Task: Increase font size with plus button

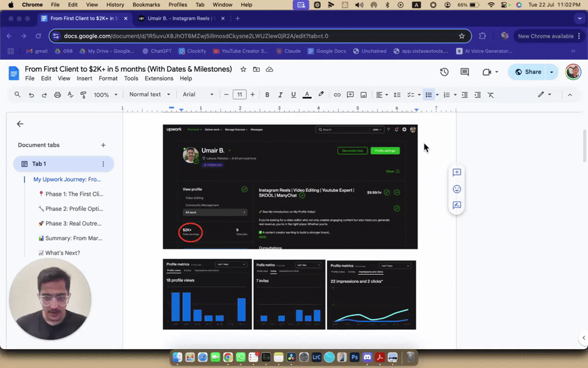Action: pos(253,95)
